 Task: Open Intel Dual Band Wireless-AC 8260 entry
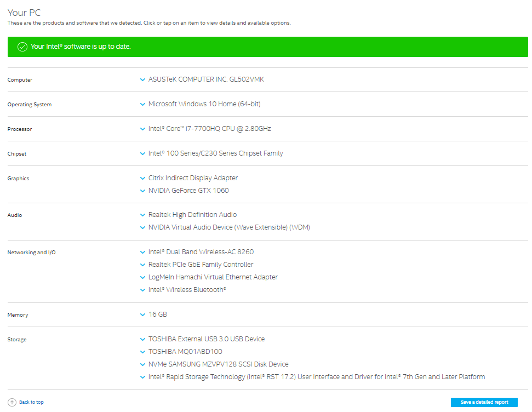[x=201, y=252]
